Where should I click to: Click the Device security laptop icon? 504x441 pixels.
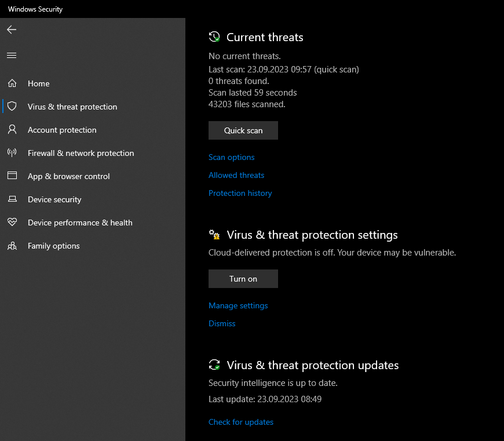point(12,199)
